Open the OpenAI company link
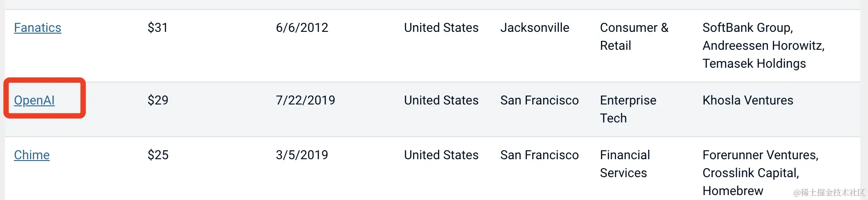Viewport: 868px width, 200px height. coord(34,100)
